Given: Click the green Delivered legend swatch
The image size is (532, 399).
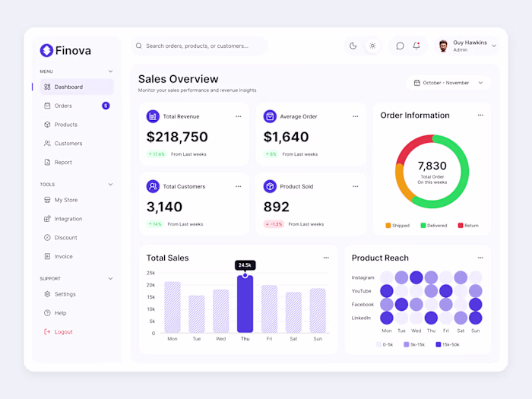Looking at the screenshot, I should [423, 225].
